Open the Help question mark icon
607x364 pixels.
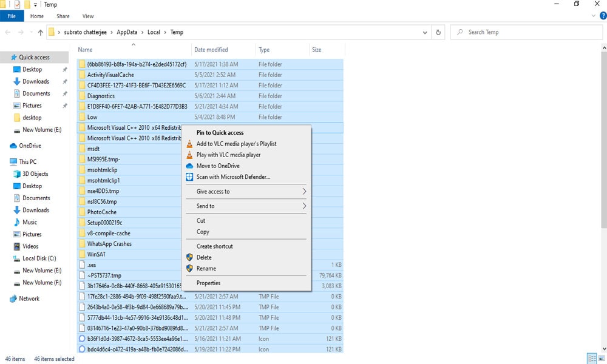pos(603,16)
